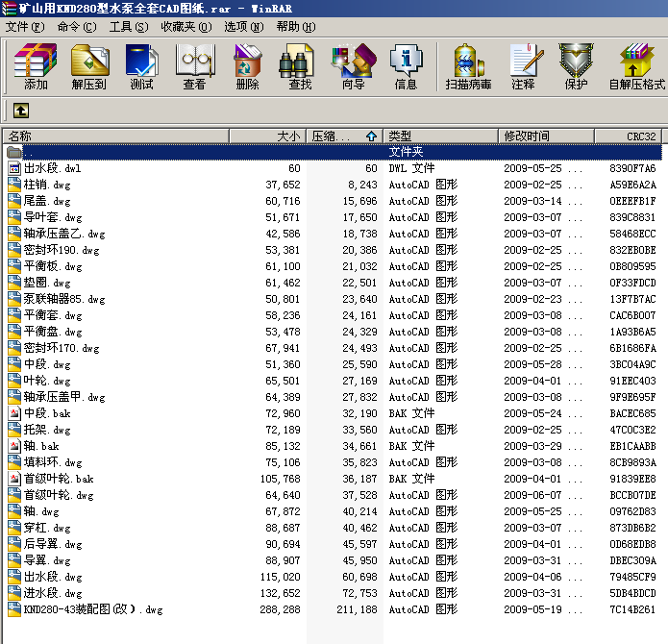The width and height of the screenshot is (668, 644).
Task: Select file 轴承压盖乙.dwg
Action: 64,234
